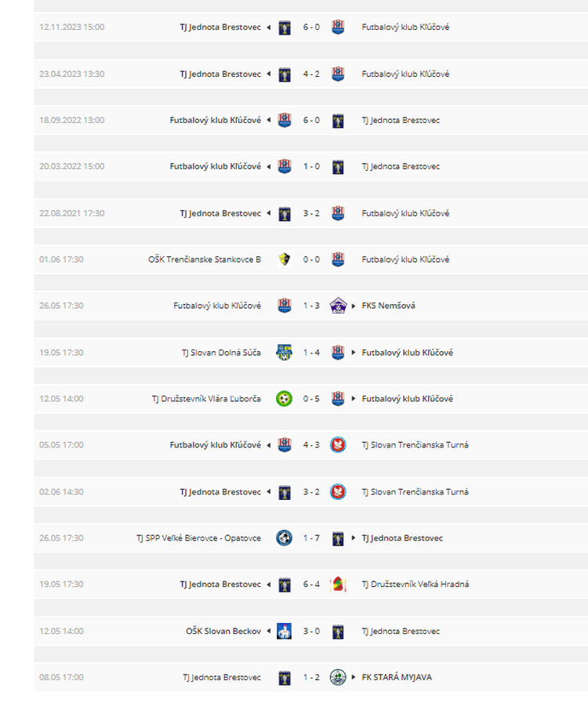
Task: Open TJ Slovan Dolná Súča team link
Action: click(x=221, y=353)
